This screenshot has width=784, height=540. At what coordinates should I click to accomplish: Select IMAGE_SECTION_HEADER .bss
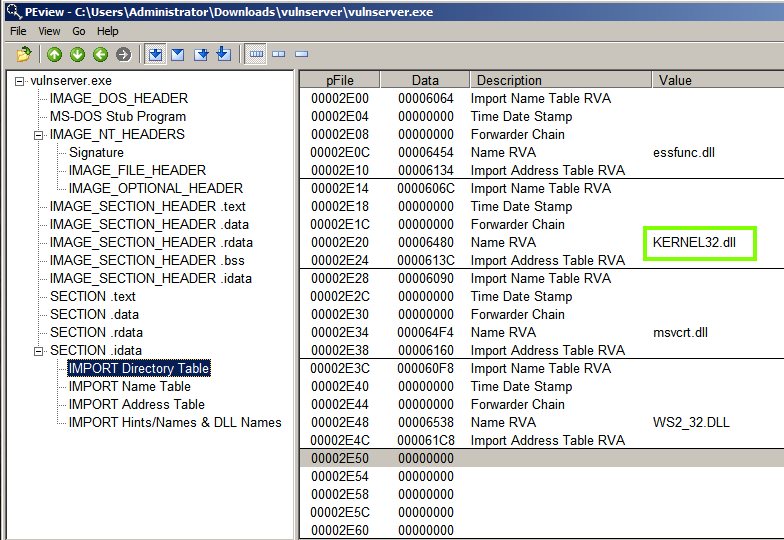coord(147,260)
